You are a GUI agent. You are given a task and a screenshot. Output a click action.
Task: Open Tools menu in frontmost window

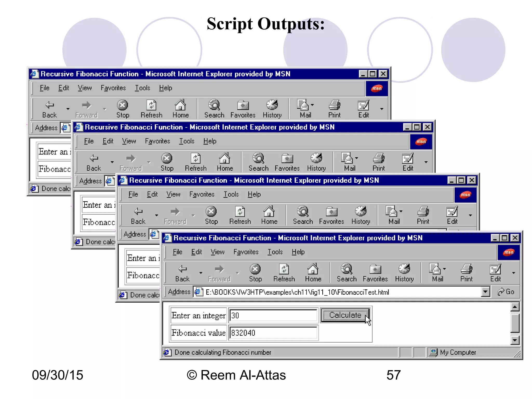tap(275, 252)
